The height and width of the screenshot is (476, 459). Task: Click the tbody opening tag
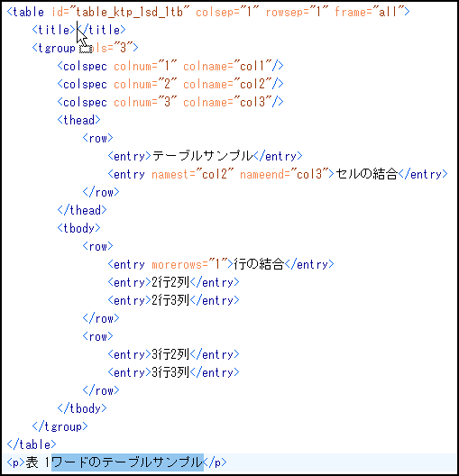[79, 228]
